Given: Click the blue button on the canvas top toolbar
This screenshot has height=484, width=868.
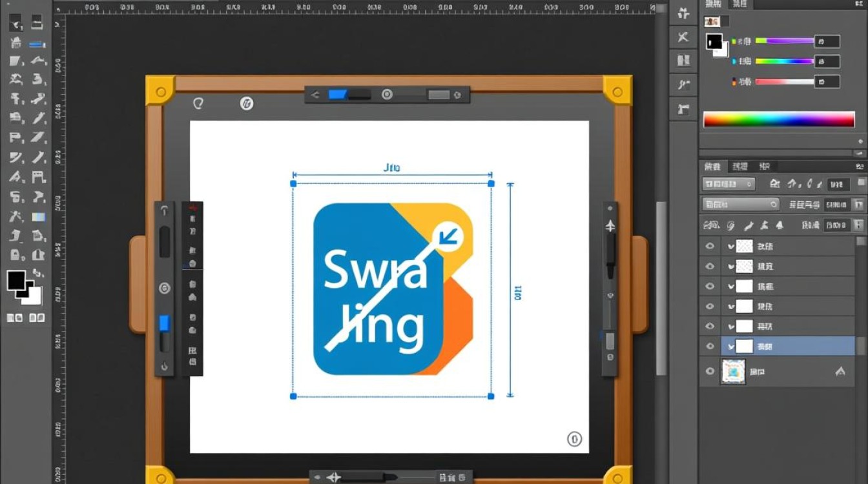Looking at the screenshot, I should [338, 95].
